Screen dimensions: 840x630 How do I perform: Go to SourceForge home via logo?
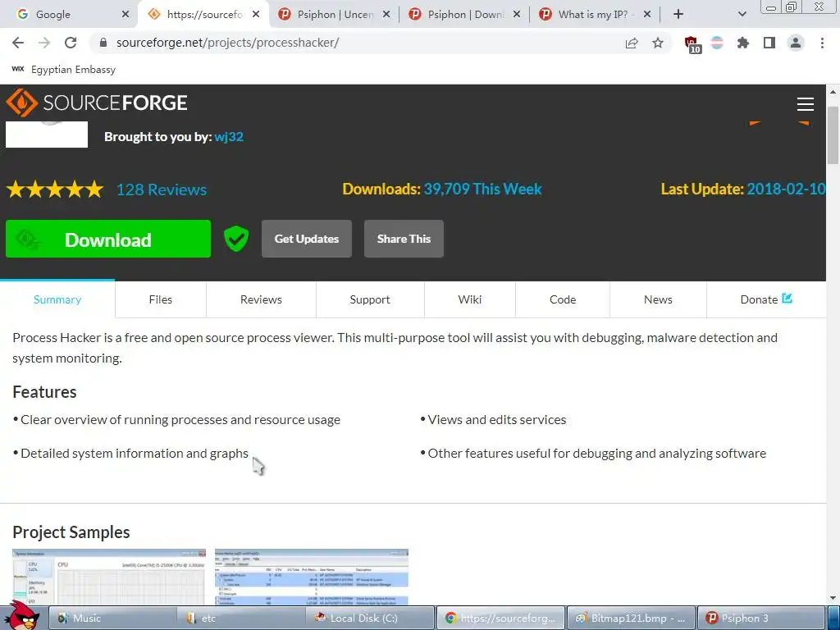[97, 103]
